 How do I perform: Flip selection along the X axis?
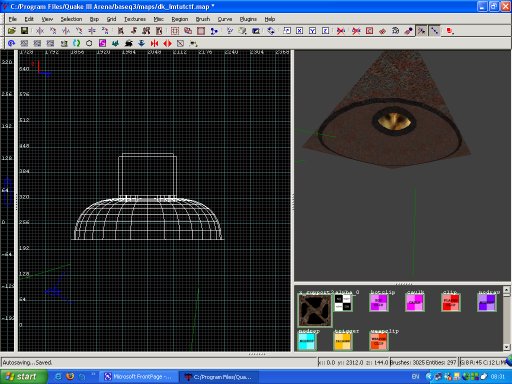(x=40, y=31)
